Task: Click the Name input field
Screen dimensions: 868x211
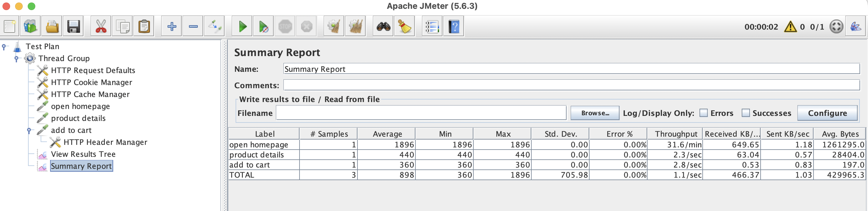Action: (x=572, y=69)
